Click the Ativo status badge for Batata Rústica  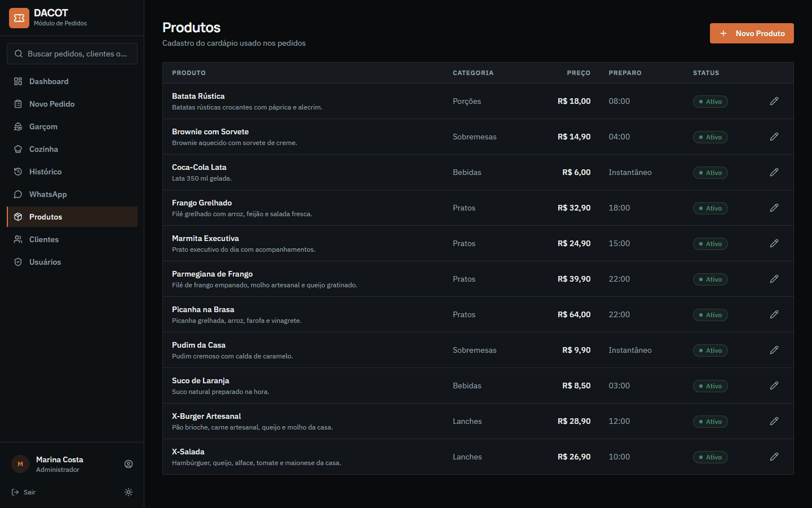(710, 102)
